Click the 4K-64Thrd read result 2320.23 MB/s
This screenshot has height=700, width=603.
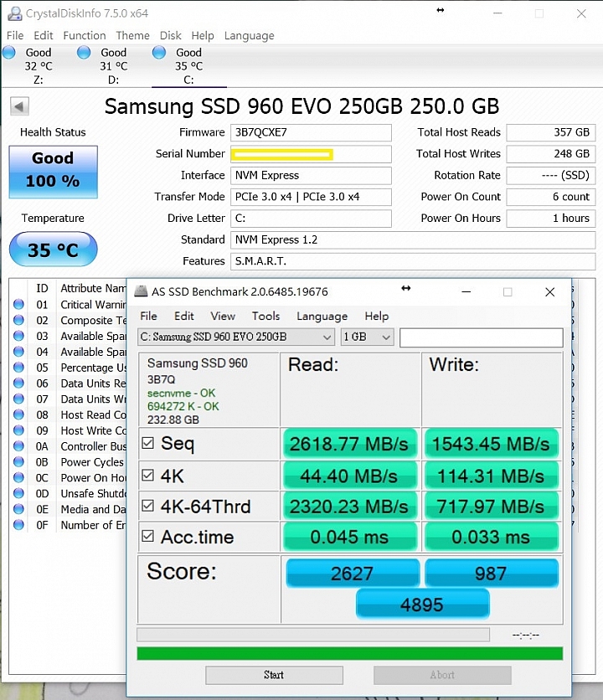[349, 507]
